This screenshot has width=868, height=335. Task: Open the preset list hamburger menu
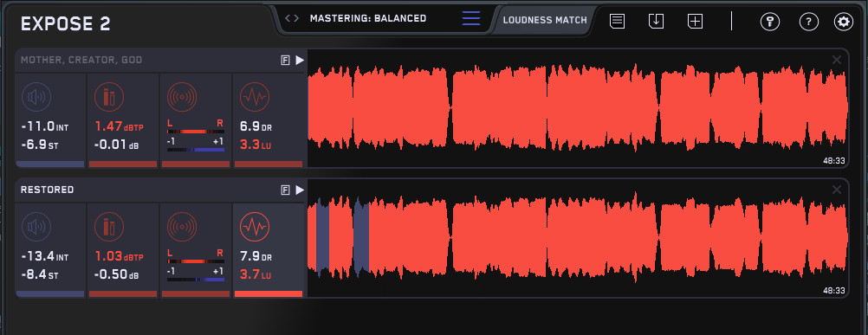pyautogui.click(x=471, y=18)
